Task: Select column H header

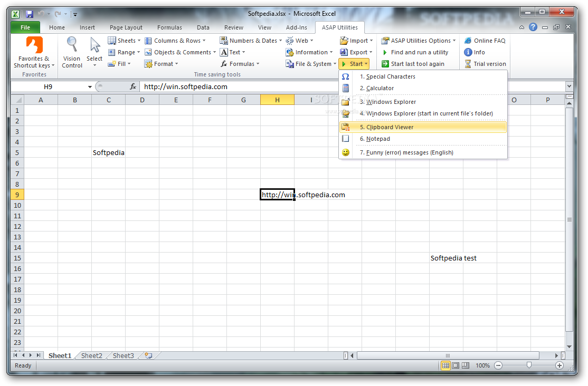Action: [x=277, y=100]
